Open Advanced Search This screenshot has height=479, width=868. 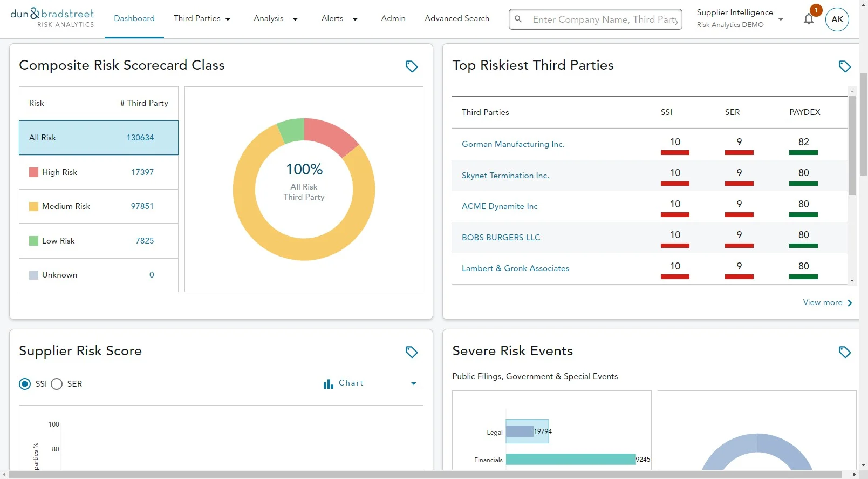click(457, 18)
